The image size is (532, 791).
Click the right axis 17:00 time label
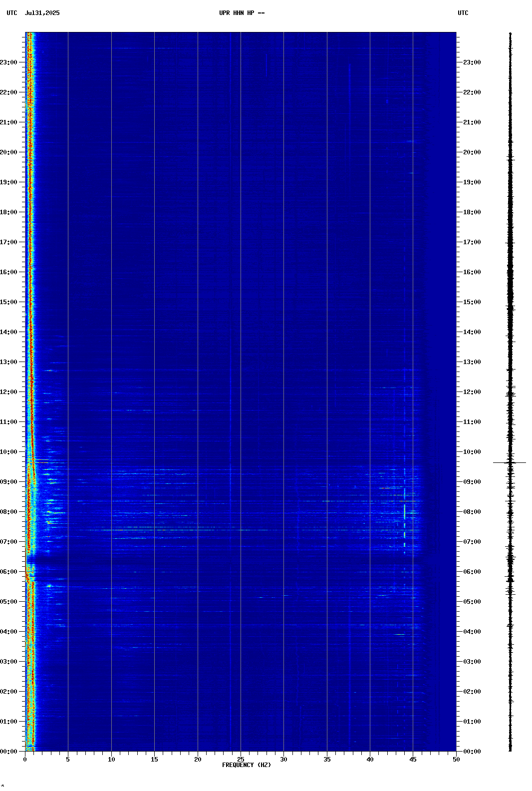coord(472,242)
